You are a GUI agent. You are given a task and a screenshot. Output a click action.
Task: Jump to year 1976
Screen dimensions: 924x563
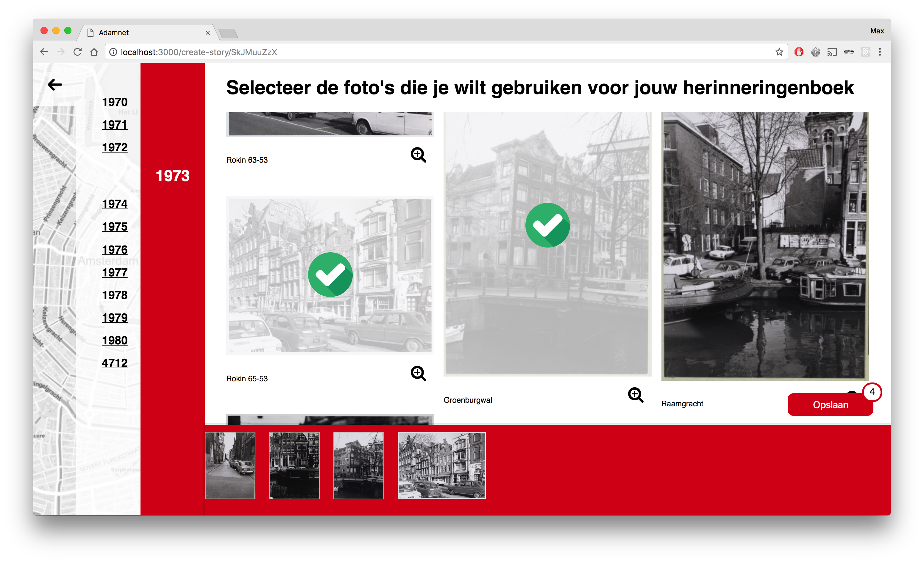115,250
